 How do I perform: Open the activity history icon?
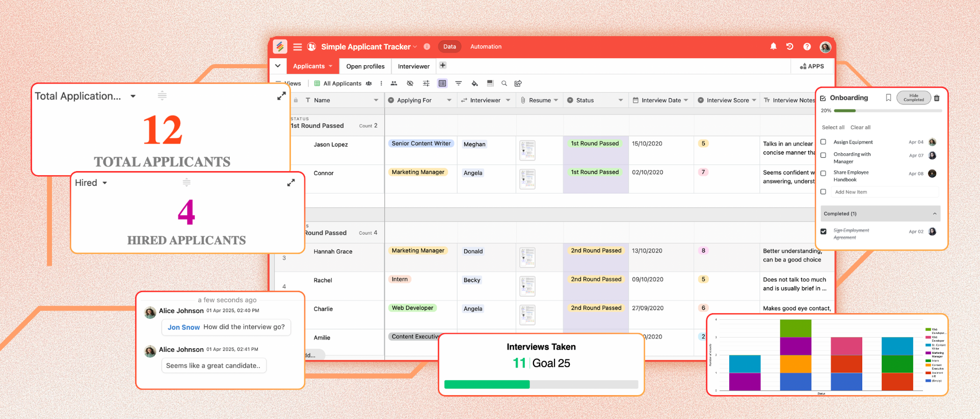pyautogui.click(x=789, y=46)
